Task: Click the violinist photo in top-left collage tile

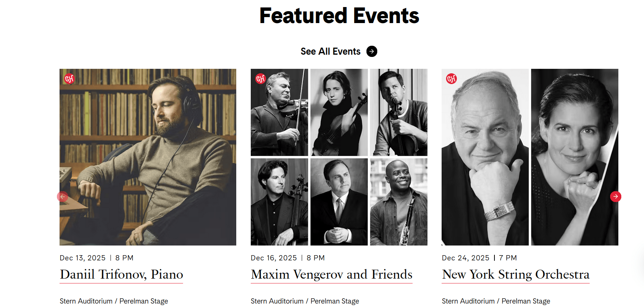Action: coord(279,112)
